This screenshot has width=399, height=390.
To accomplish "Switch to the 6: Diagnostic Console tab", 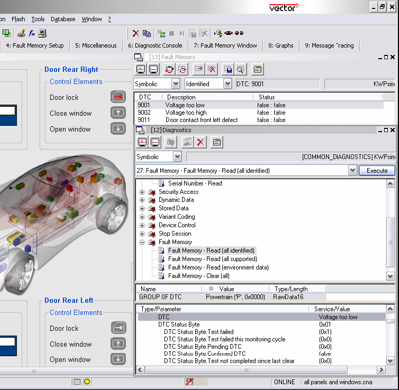I will point(155,46).
